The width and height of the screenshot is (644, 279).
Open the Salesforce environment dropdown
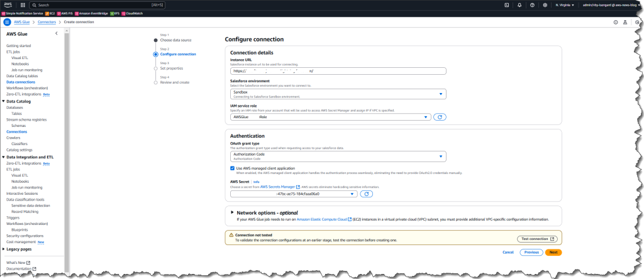click(x=338, y=94)
